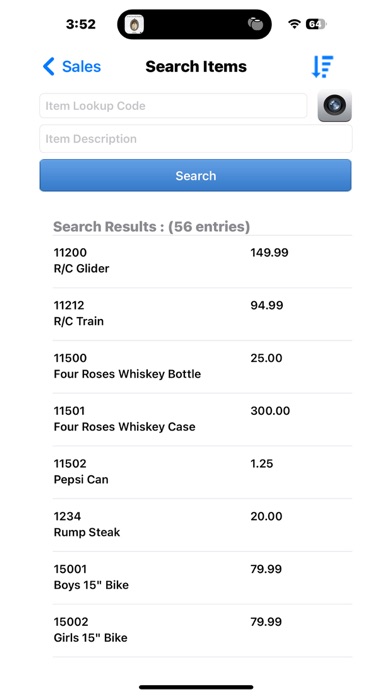The width and height of the screenshot is (392, 696).
Task: Tap the avatar icon in Dynamic Island
Action: click(x=134, y=24)
